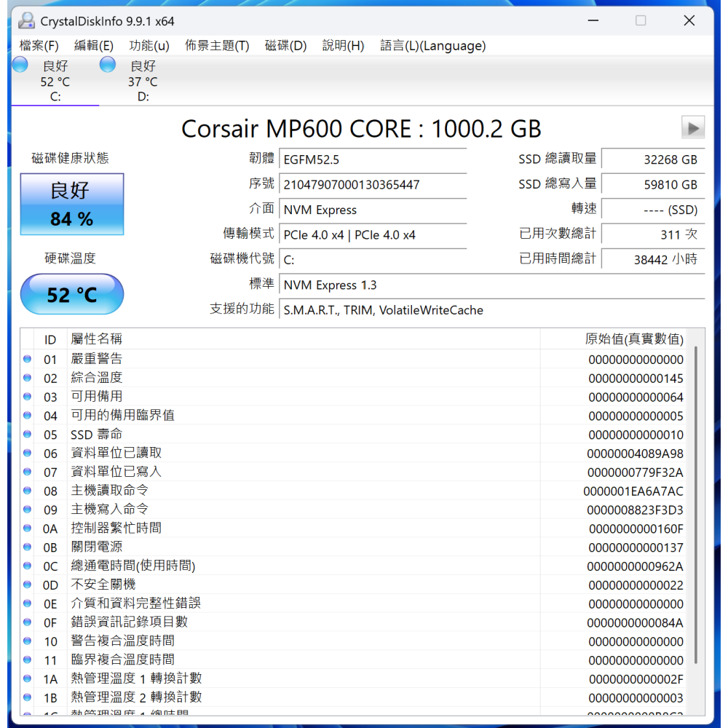Click status dot for 09 主機寫入命令

point(28,510)
